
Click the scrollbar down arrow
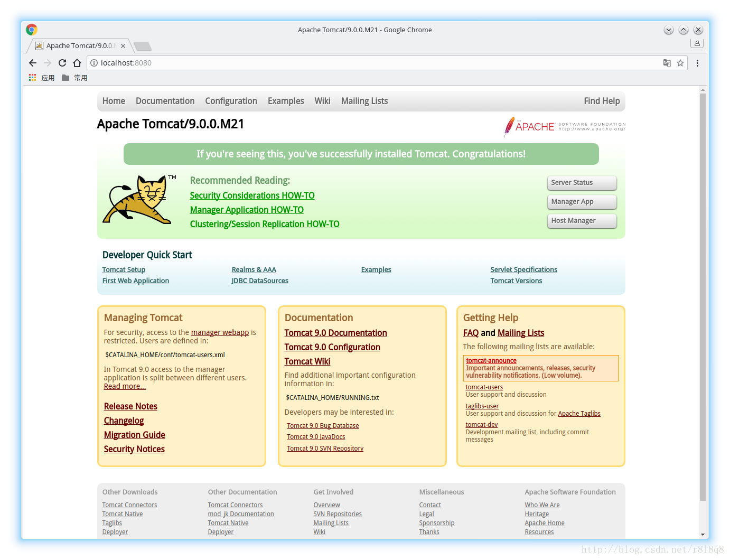703,535
